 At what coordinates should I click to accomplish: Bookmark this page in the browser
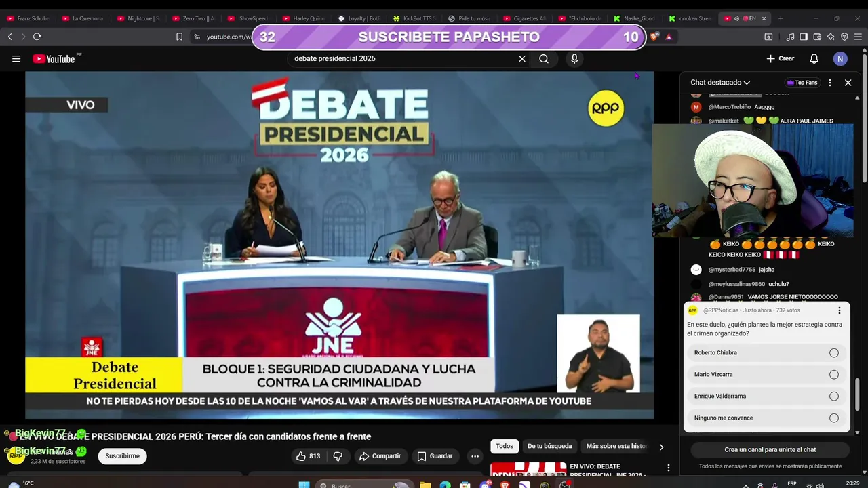(179, 37)
